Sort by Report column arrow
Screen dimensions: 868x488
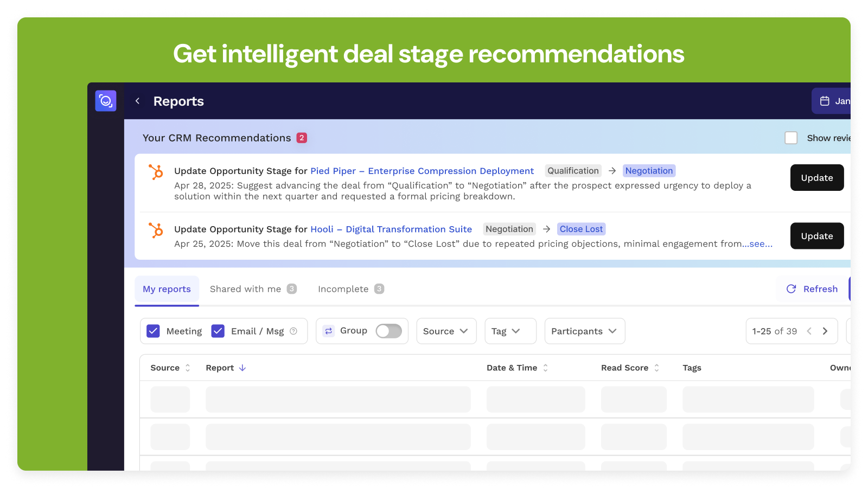(x=242, y=368)
